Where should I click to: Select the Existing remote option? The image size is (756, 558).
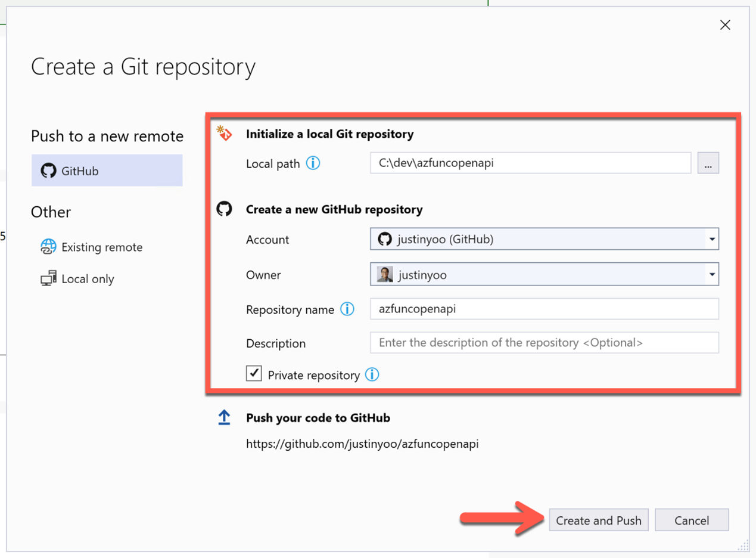[92, 247]
